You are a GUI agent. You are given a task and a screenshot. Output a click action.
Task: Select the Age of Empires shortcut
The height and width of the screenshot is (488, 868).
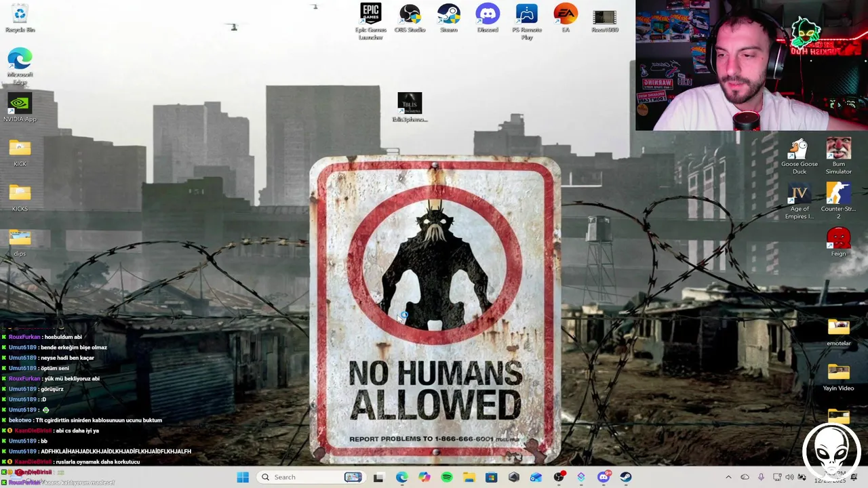click(800, 201)
